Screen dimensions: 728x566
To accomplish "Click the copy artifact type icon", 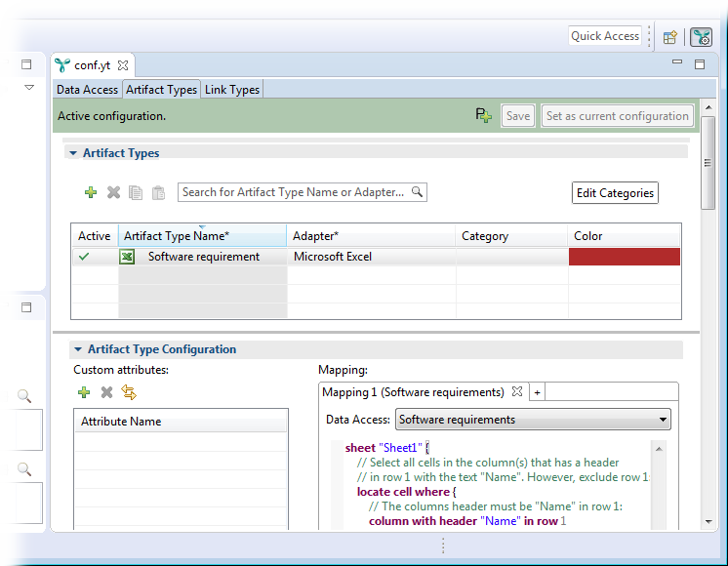I will point(136,192).
